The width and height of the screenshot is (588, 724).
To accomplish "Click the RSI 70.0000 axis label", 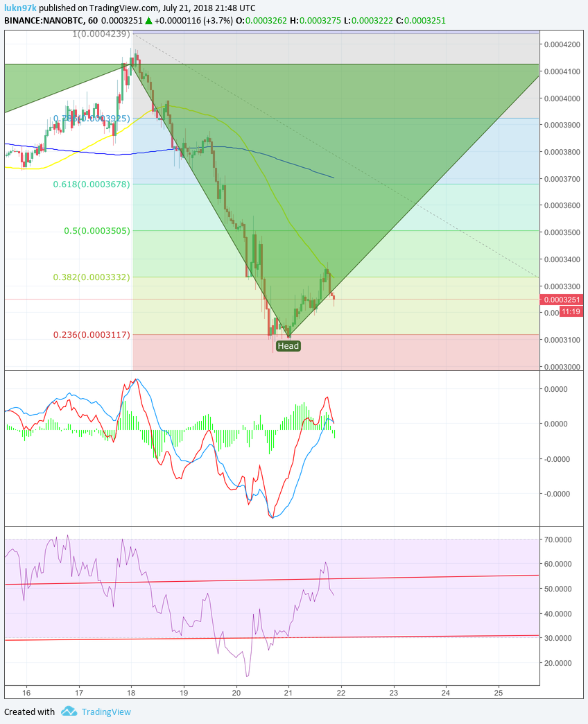I will click(558, 540).
